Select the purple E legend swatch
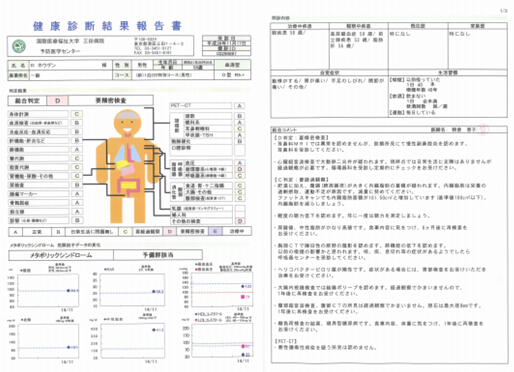The width and height of the screenshot is (514, 372). pos(215,231)
